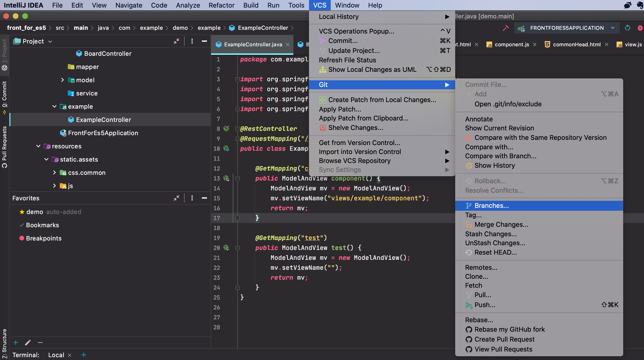Click Breakpoints item in Favorites panel
The height and width of the screenshot is (360, 644).
coord(43,238)
